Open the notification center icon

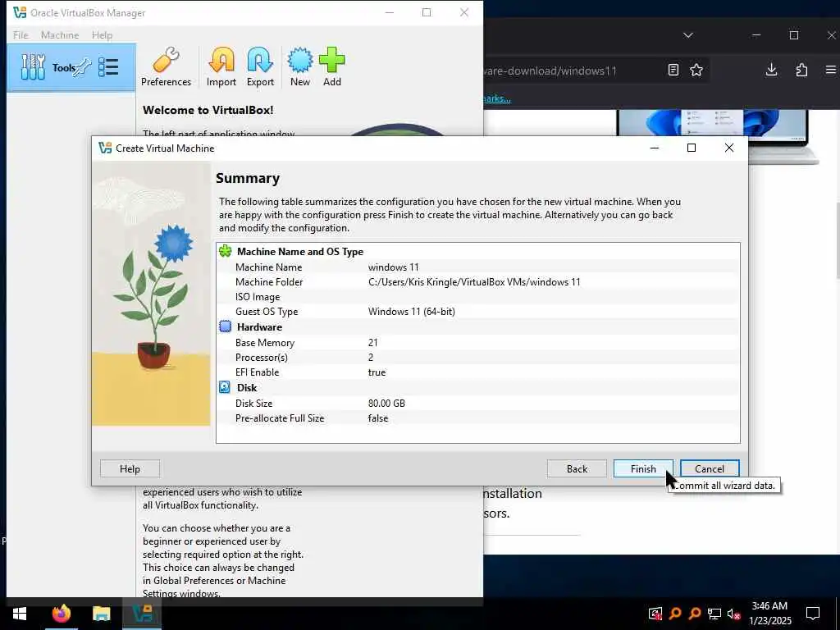pos(813,614)
